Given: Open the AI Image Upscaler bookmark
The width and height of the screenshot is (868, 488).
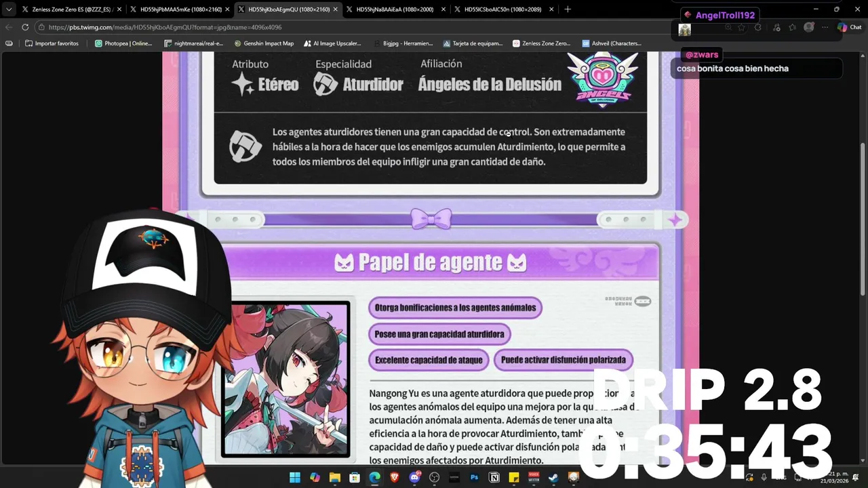Looking at the screenshot, I should click(x=333, y=43).
